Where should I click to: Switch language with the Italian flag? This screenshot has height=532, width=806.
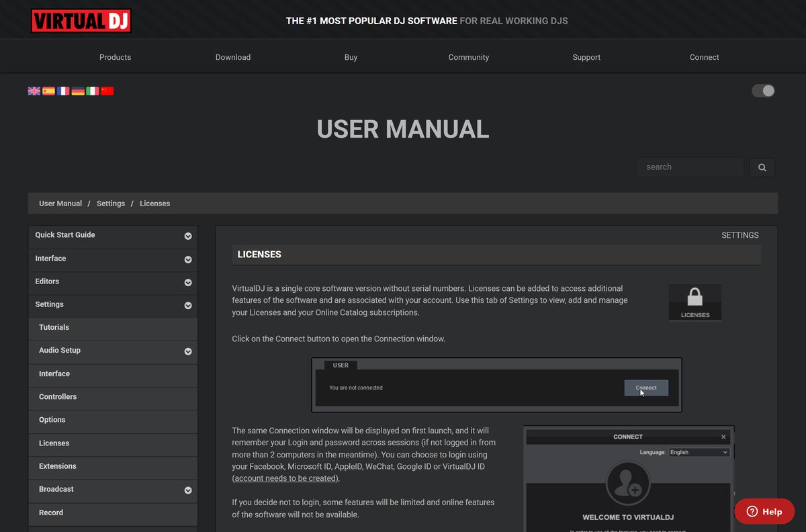tap(93, 91)
